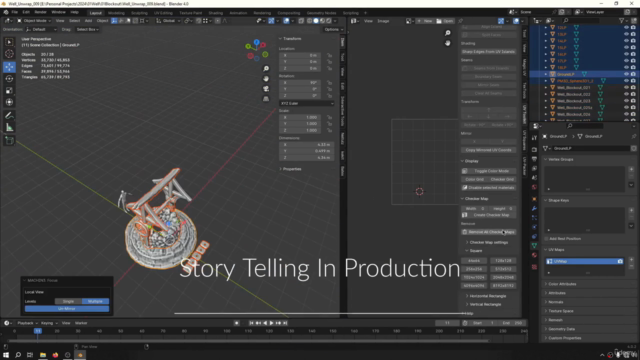Viewport: 640px width, 360px height.
Task: Click the 3D viewport zoom magnifier icon
Action: 266,69
